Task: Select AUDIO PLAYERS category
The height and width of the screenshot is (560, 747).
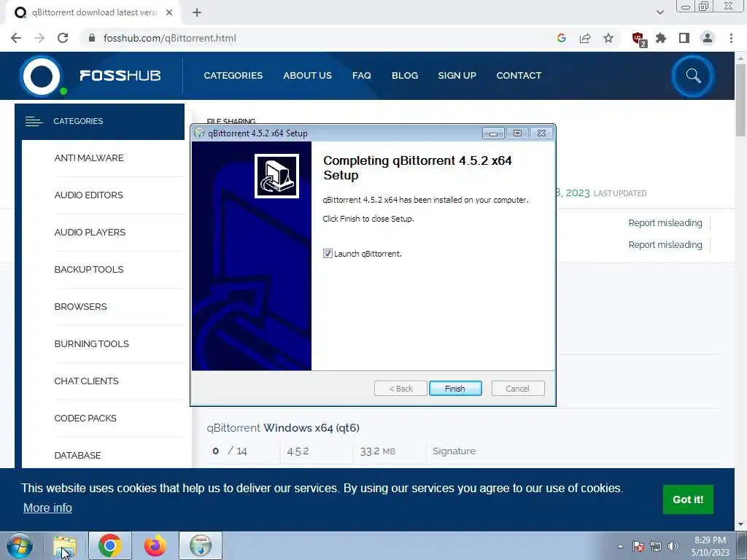Action: [x=90, y=233]
